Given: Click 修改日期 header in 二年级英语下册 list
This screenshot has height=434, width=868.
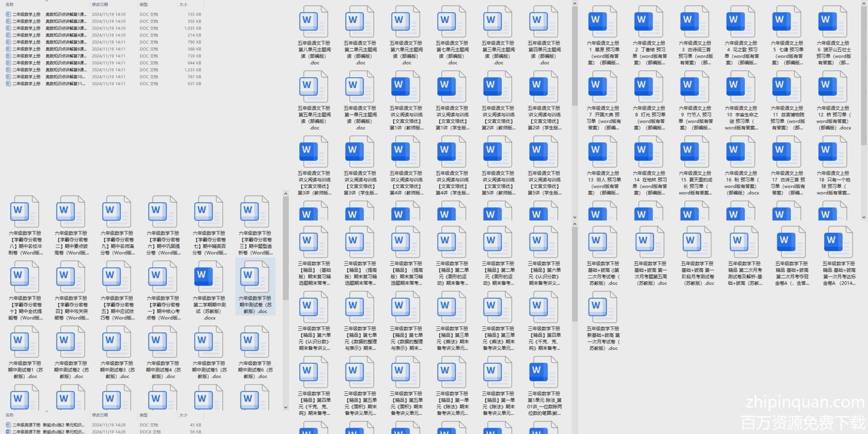Looking at the screenshot, I should [100, 415].
